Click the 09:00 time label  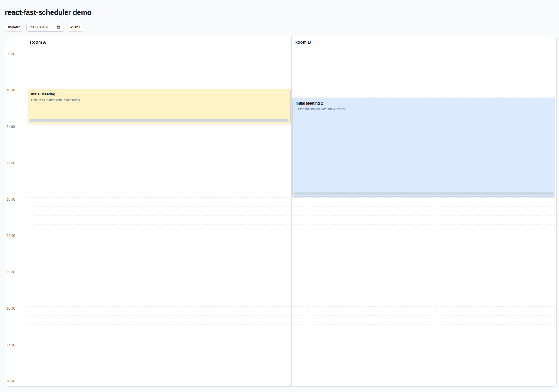tap(11, 54)
